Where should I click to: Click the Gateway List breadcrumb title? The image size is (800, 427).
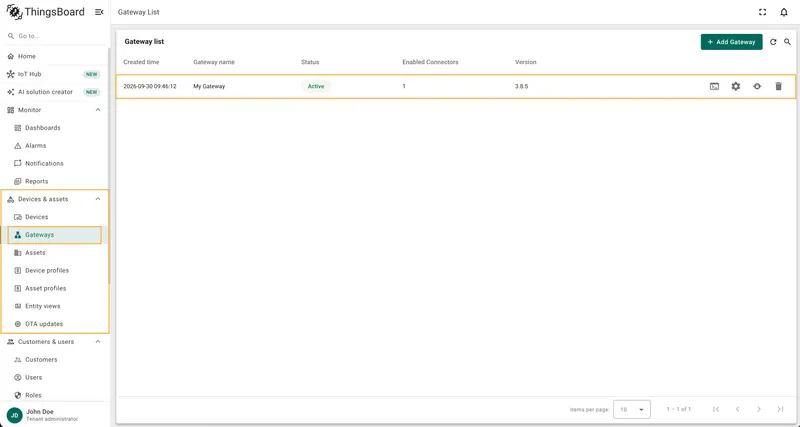click(139, 12)
